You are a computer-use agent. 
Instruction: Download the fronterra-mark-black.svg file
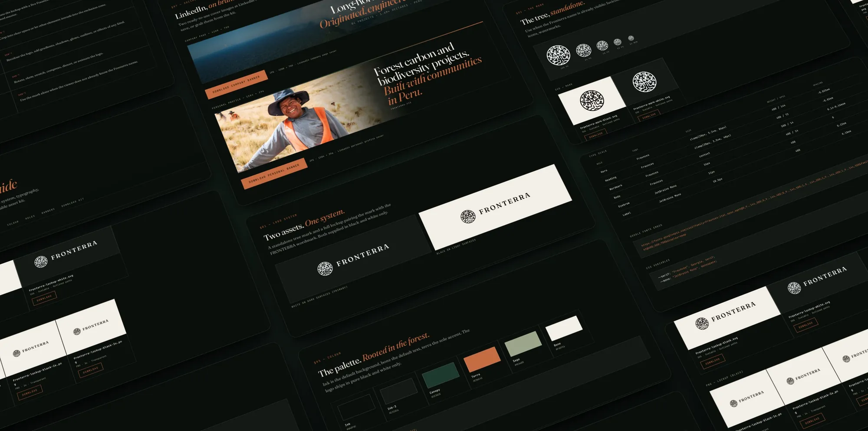tap(595, 134)
